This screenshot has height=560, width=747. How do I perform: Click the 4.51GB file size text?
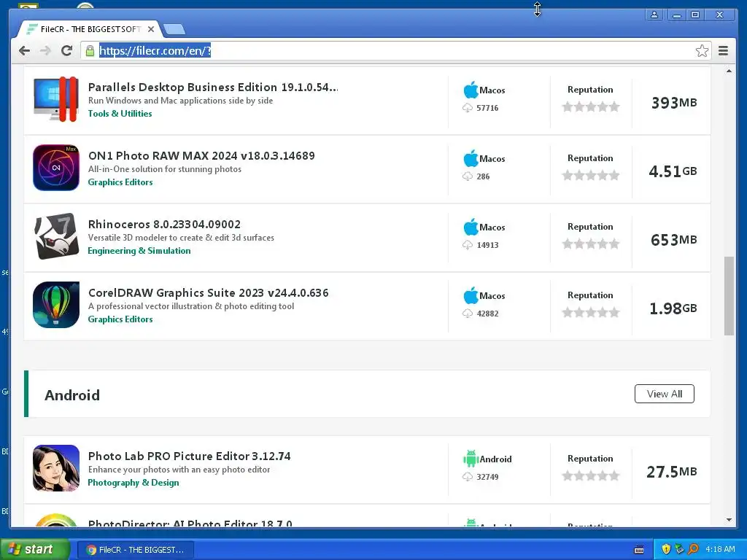673,171
